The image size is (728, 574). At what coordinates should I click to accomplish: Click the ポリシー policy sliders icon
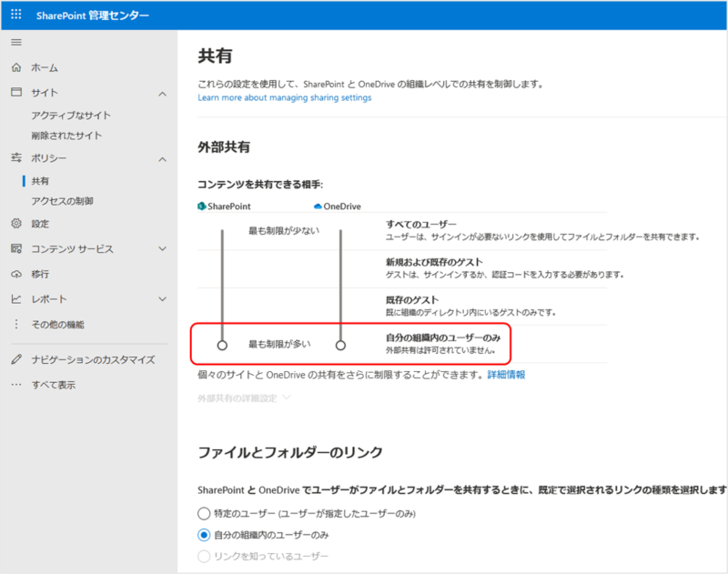click(15, 159)
